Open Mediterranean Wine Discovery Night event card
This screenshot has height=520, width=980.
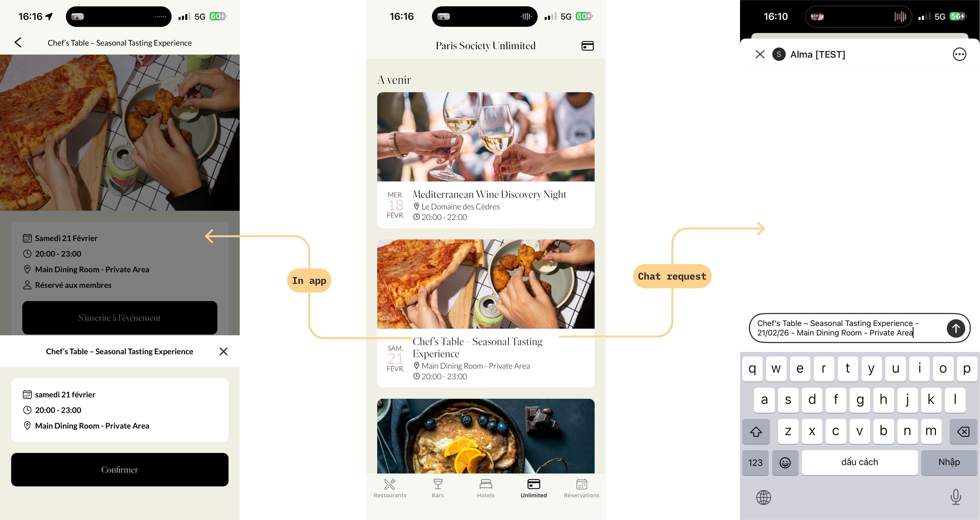[x=485, y=160]
